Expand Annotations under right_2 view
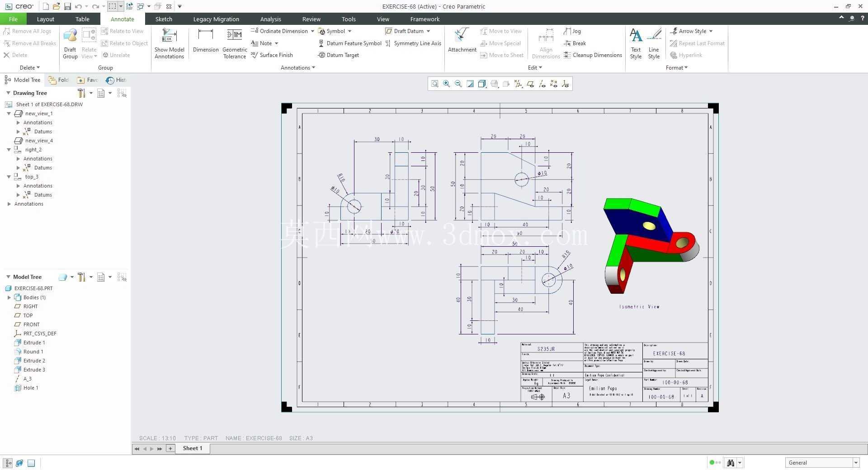This screenshot has height=470, width=868. point(18,159)
